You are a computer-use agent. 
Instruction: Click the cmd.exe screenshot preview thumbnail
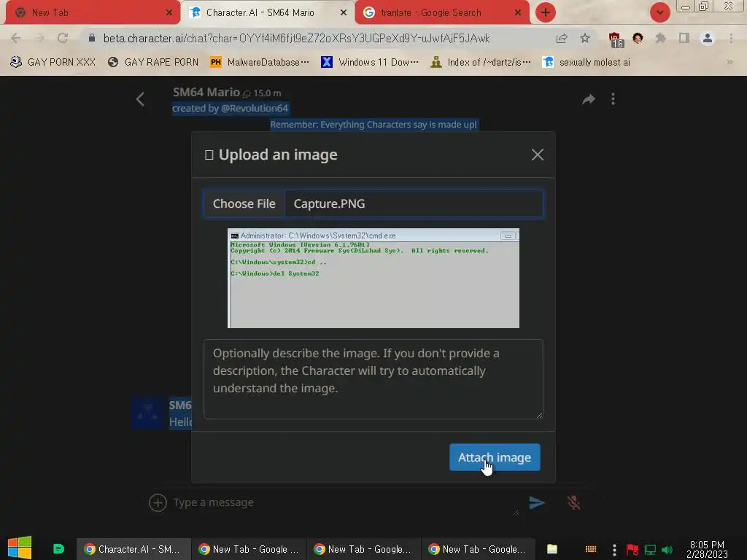coord(373,278)
